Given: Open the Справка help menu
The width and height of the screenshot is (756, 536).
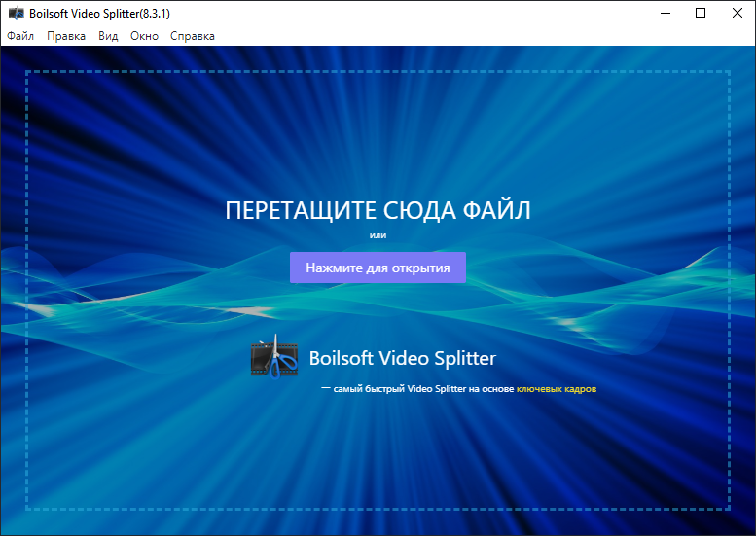Looking at the screenshot, I should pos(193,36).
